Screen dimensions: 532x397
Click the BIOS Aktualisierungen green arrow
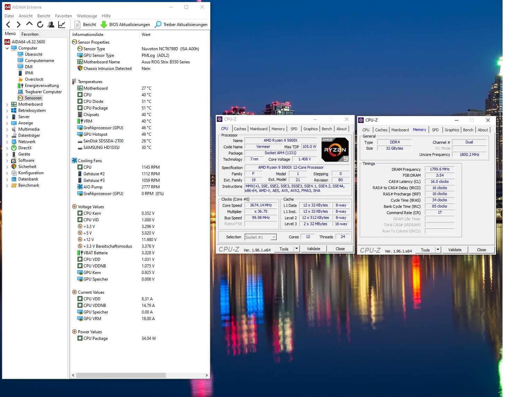[104, 25]
